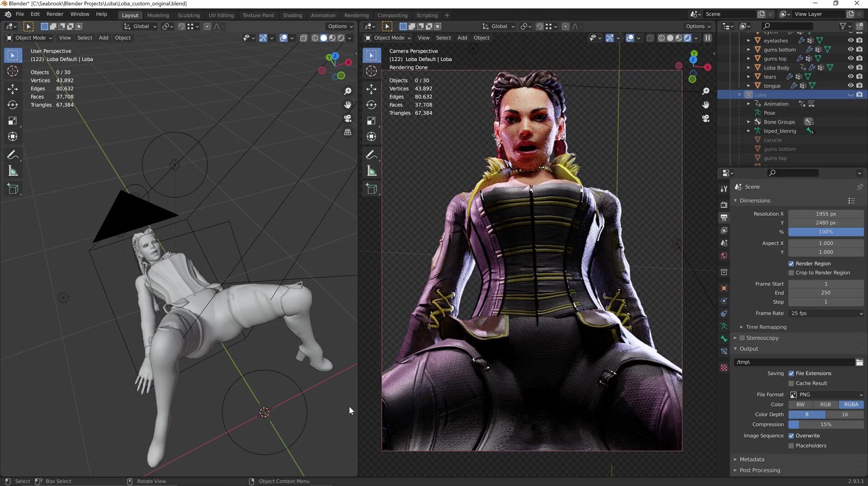Click the Add Cube tool in left viewport
The width and height of the screenshot is (868, 486).
click(13, 189)
